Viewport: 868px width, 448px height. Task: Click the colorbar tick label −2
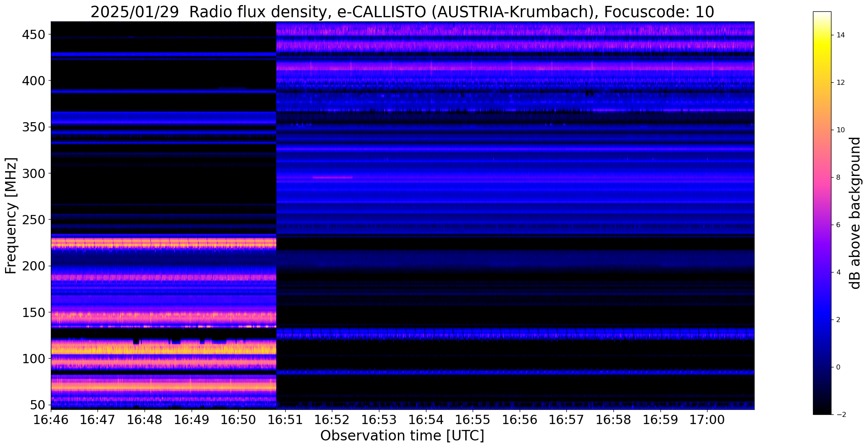[841, 414]
